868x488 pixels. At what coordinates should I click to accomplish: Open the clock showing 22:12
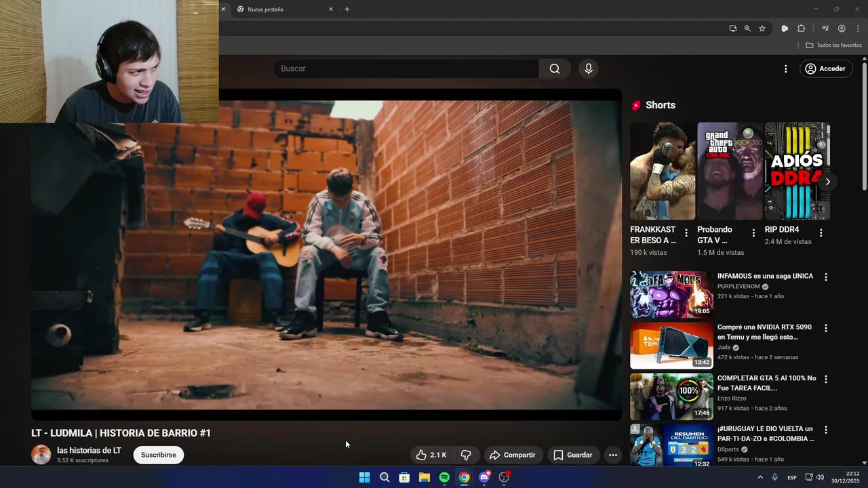pos(846,477)
